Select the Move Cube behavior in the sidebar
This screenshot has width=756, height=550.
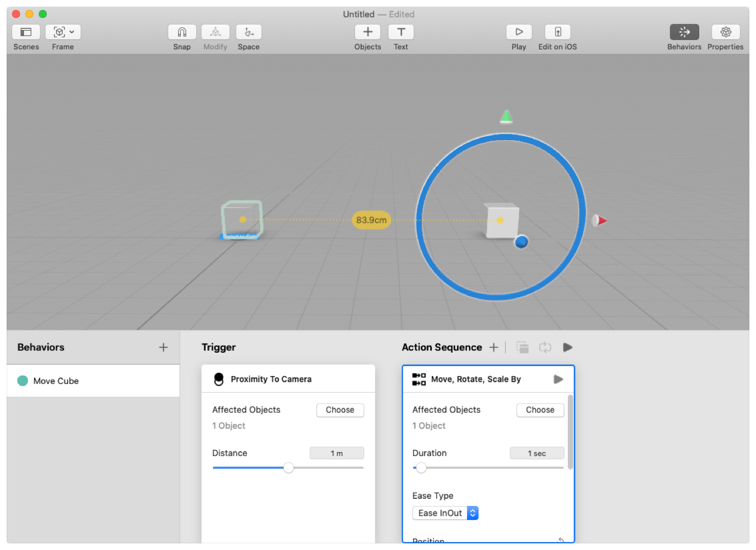[58, 381]
